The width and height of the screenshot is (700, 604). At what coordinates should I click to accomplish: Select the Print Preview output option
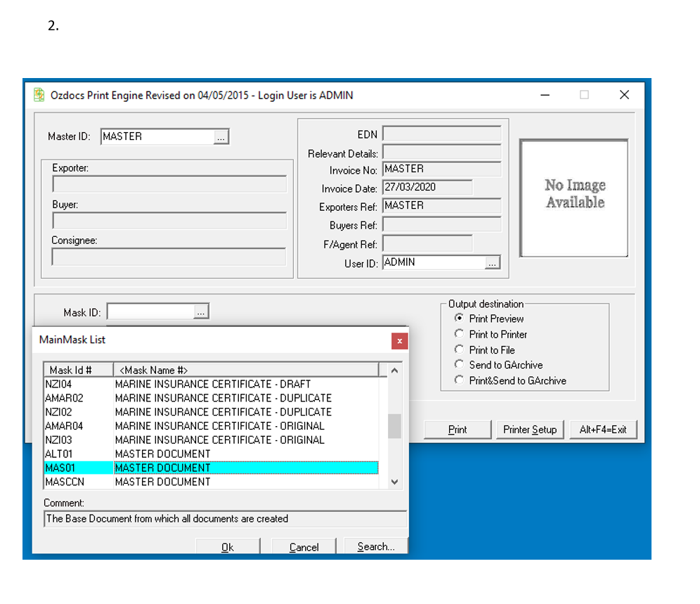(x=460, y=319)
